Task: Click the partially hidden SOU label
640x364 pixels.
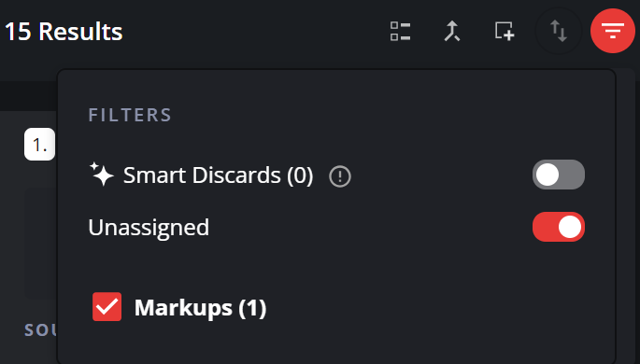Action: [40, 329]
